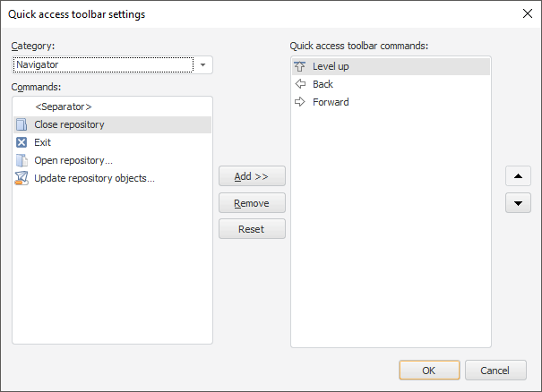Viewport: 542px width, 392px height.
Task: Confirm the dialog with OK
Action: (429, 371)
